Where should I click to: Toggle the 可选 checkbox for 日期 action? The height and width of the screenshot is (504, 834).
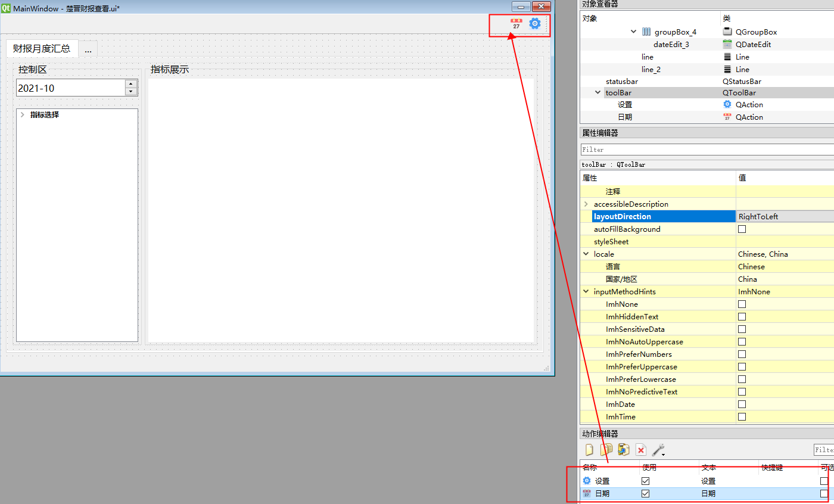click(x=824, y=493)
